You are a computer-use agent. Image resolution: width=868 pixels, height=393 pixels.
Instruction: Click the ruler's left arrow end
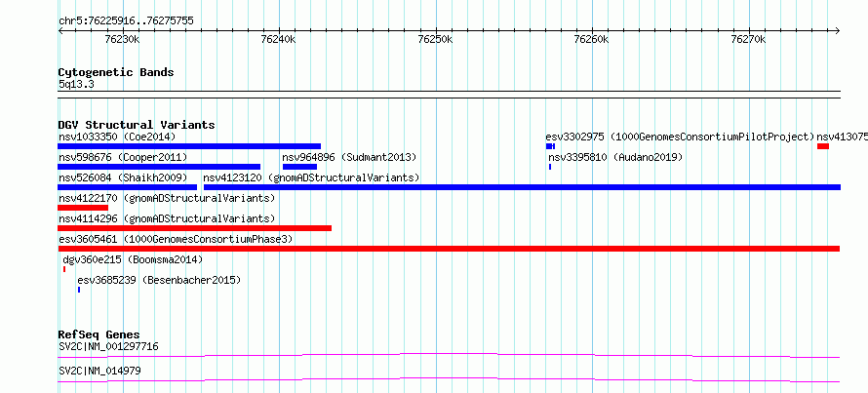click(60, 31)
